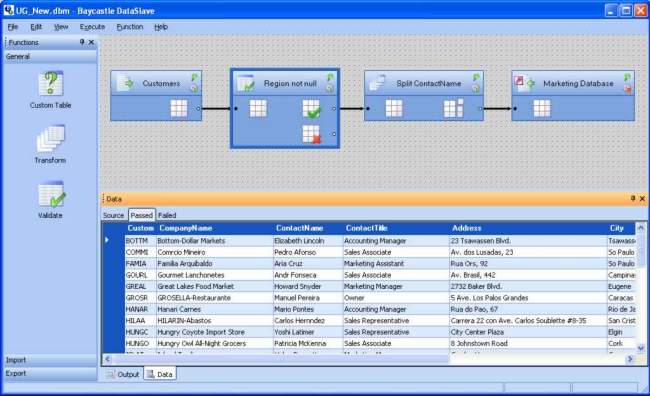Pin the Functions panel
The height and width of the screenshot is (396, 650).
click(82, 42)
